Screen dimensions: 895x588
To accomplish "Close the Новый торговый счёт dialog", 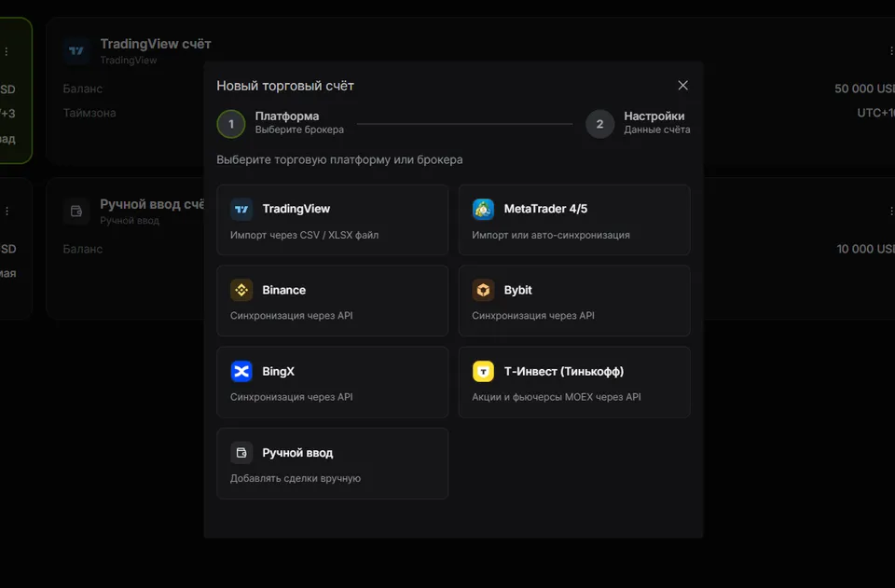I will tap(682, 85).
